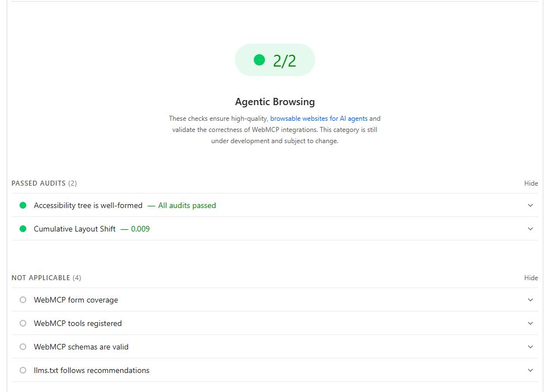Click the PASSED AUDITS (2) header
This screenshot has width=545, height=392.
[44, 183]
